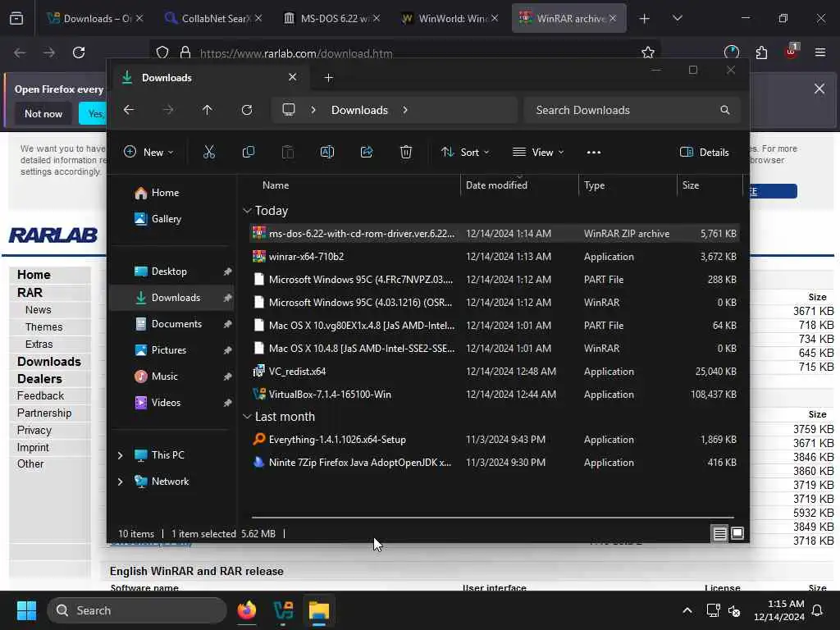The image size is (840, 630).
Task: Select the VC_redist.x64 file
Action: [495, 372]
